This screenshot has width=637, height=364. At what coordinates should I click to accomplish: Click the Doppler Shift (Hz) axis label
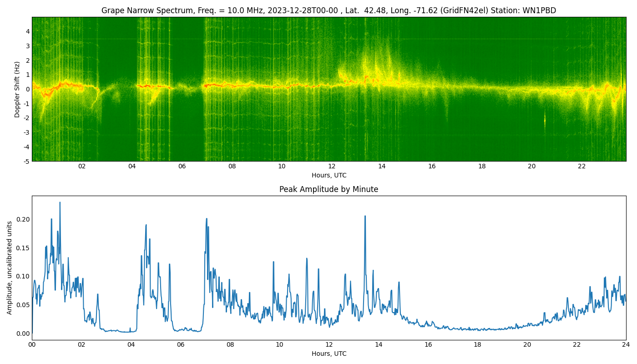point(17,89)
